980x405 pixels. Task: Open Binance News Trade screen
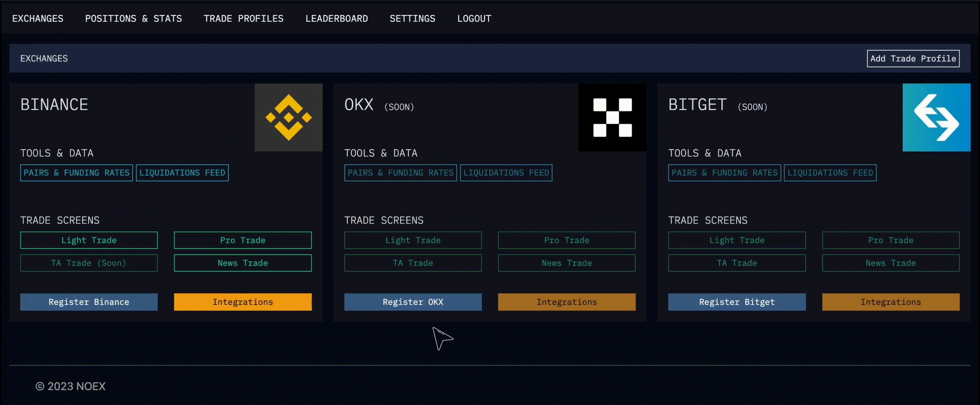tap(242, 263)
